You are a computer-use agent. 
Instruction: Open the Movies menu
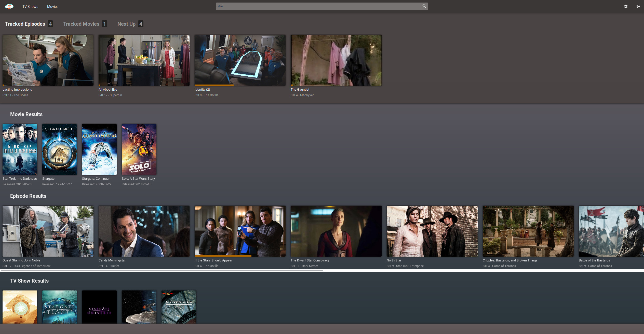pyautogui.click(x=52, y=7)
